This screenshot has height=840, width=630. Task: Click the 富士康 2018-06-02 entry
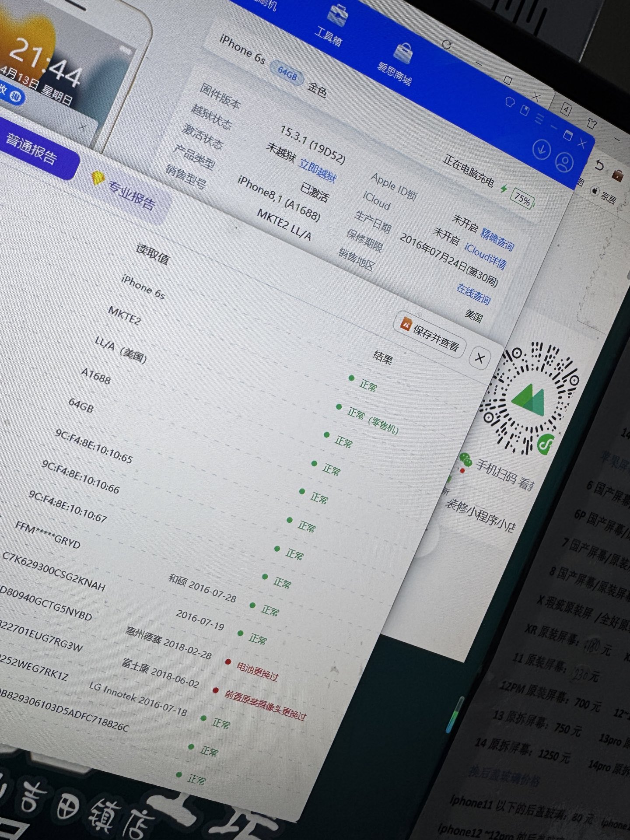click(x=160, y=673)
